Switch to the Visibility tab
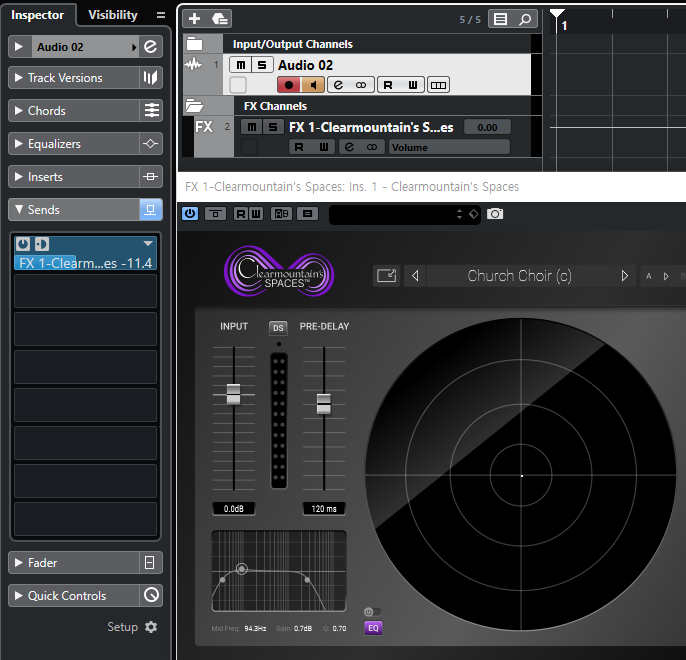The image size is (686, 660). click(113, 15)
